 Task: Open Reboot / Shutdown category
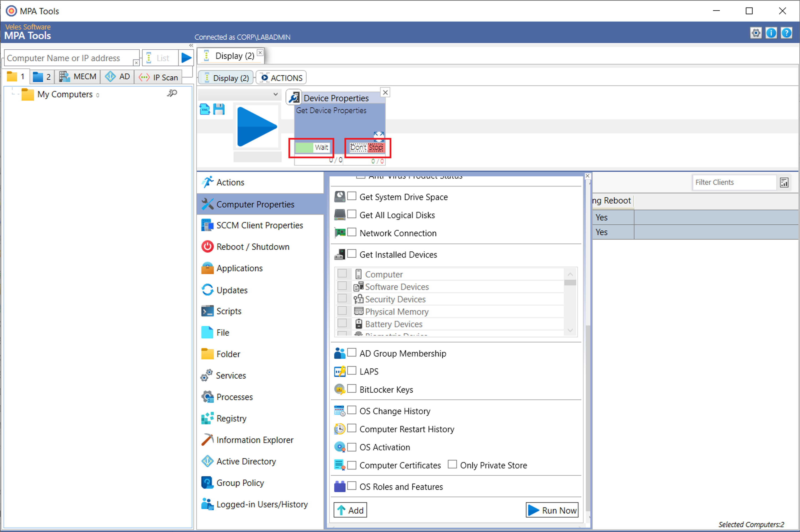click(260, 247)
